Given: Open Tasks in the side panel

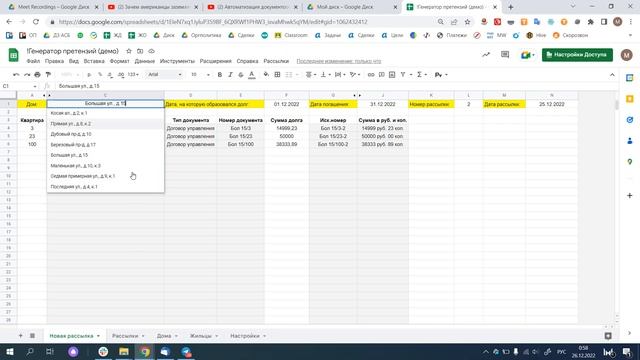Looking at the screenshot, I should click(x=629, y=120).
